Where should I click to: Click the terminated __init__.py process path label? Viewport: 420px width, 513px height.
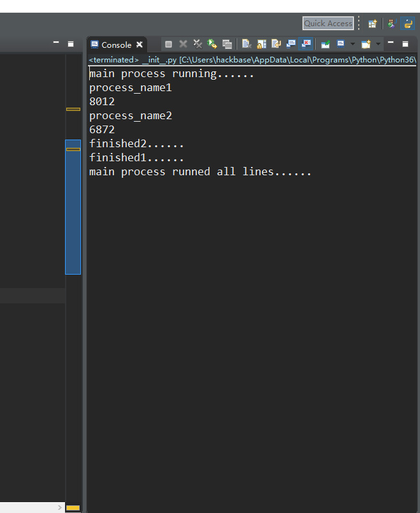coord(252,60)
